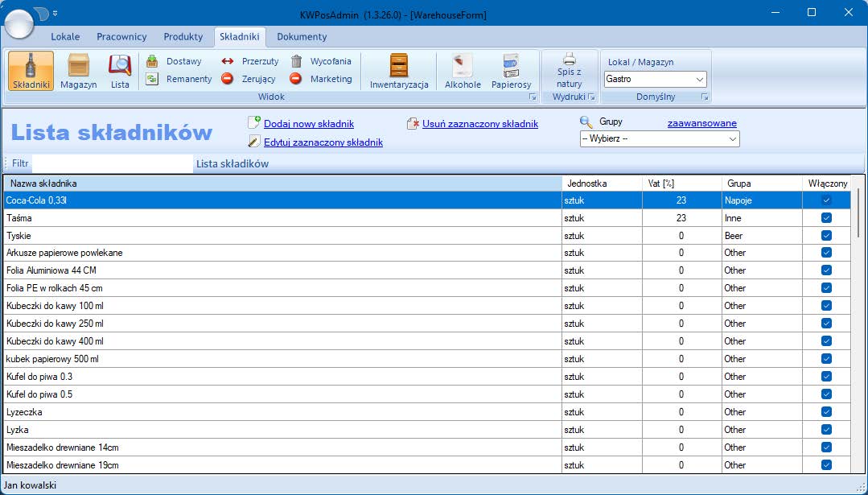The height and width of the screenshot is (495, 868).
Task: Open the Inwentaryzacja cabinet icon
Action: 399,71
